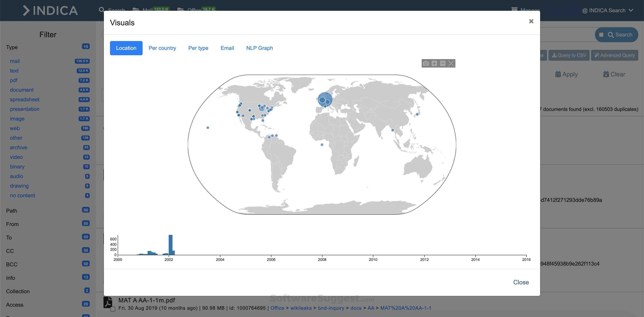
Task: Expand the From filter section
Action: click(12, 224)
